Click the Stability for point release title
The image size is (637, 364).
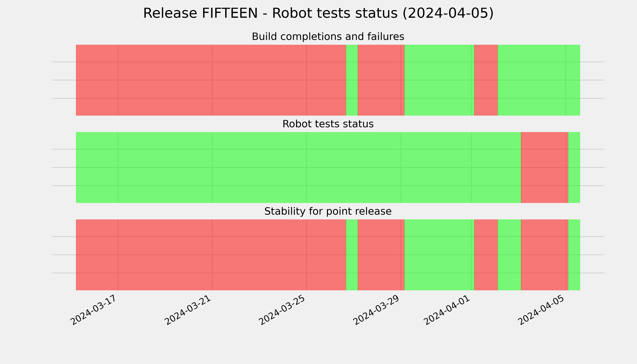(x=328, y=212)
